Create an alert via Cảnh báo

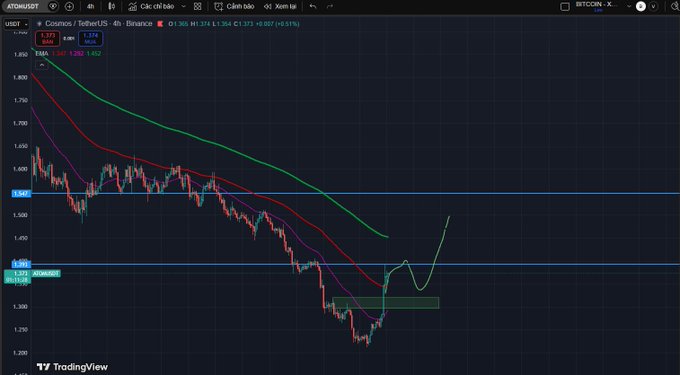coord(234,7)
